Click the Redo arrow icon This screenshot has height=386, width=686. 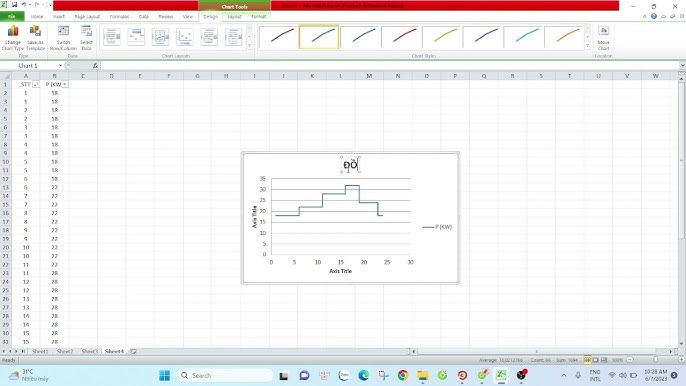point(37,5)
